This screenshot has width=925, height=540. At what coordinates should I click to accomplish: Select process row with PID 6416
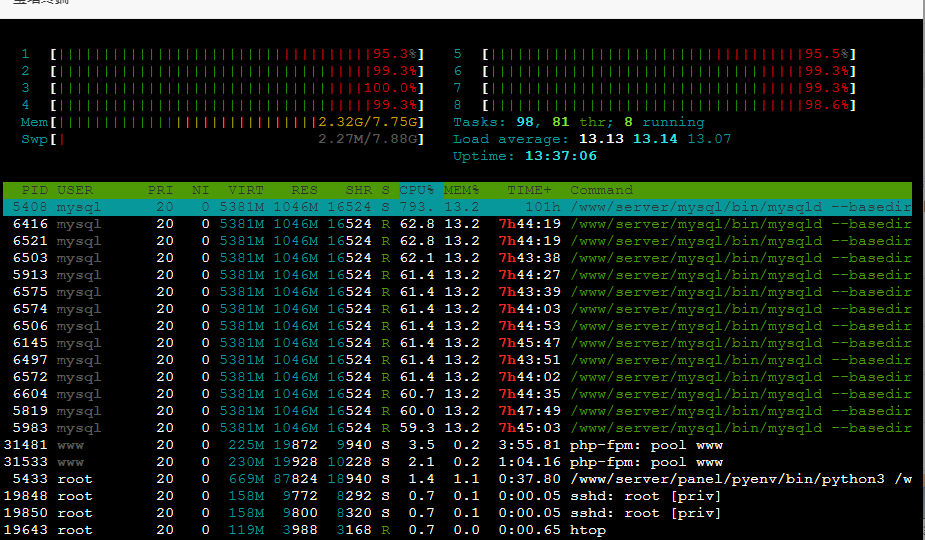pyautogui.click(x=457, y=224)
